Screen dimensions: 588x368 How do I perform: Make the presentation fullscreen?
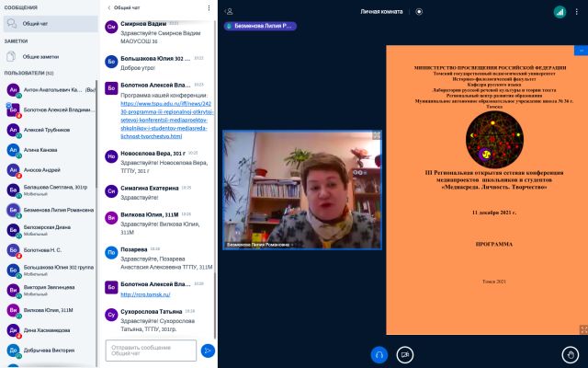click(583, 329)
